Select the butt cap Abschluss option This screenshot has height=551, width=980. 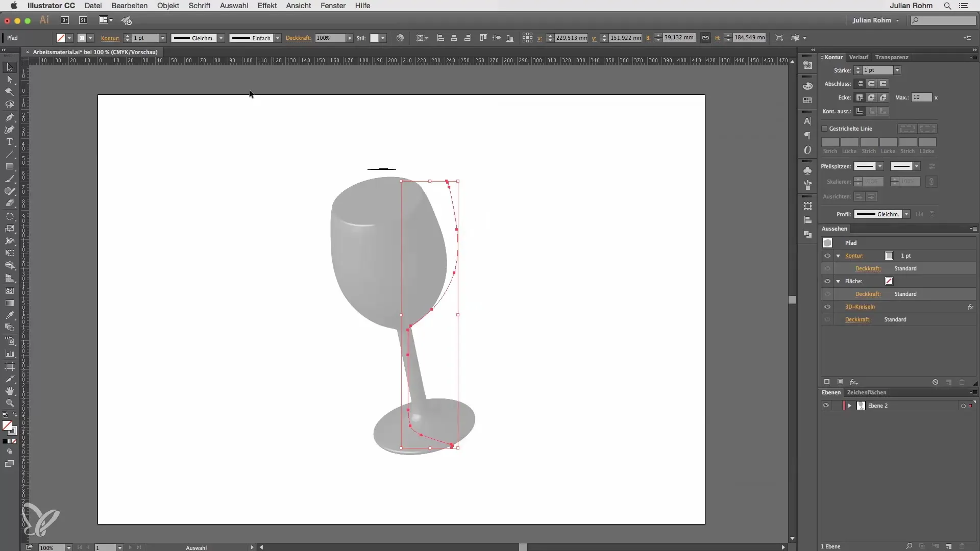point(860,84)
